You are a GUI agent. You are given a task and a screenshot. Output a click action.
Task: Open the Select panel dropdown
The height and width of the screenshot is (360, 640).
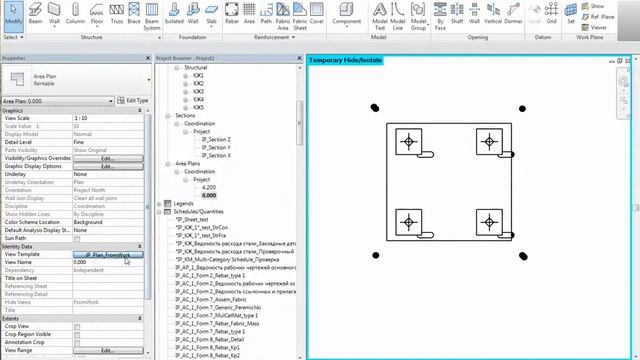[13, 37]
